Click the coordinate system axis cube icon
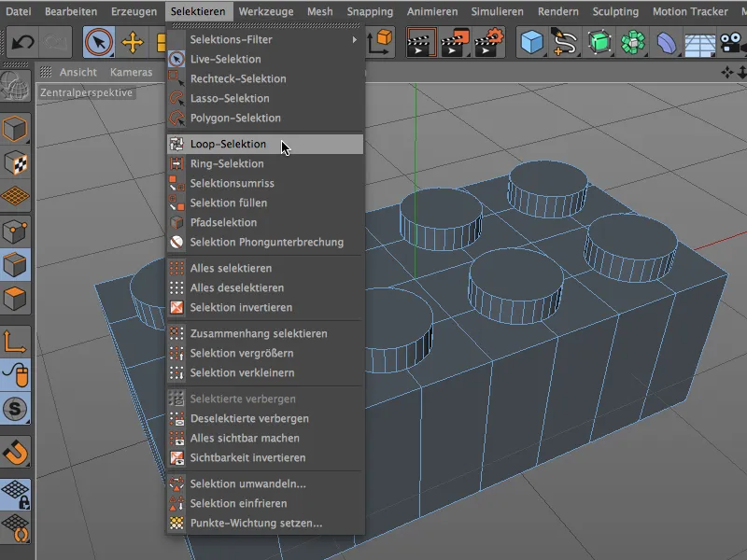The image size is (747, 560). coord(380,43)
